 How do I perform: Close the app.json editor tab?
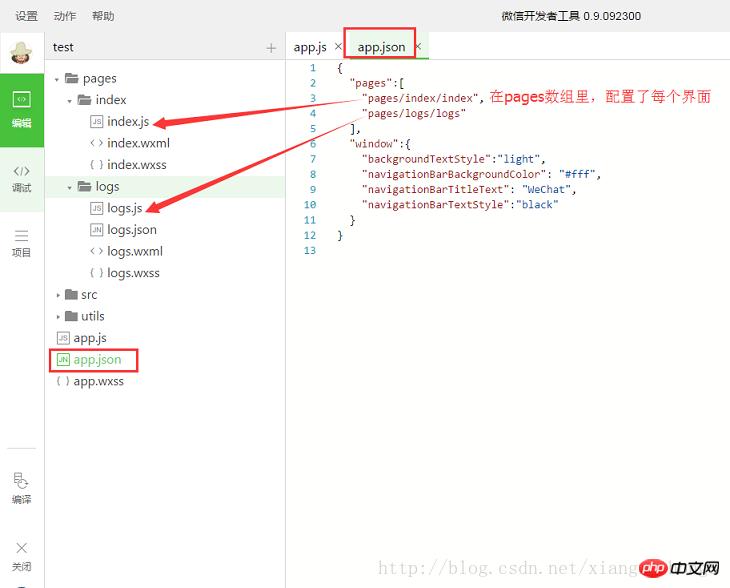click(418, 47)
